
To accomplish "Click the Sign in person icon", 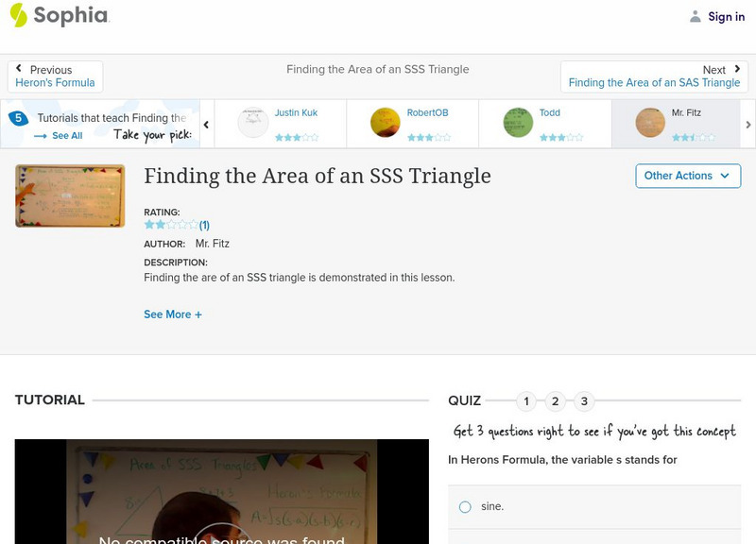I will (x=695, y=16).
